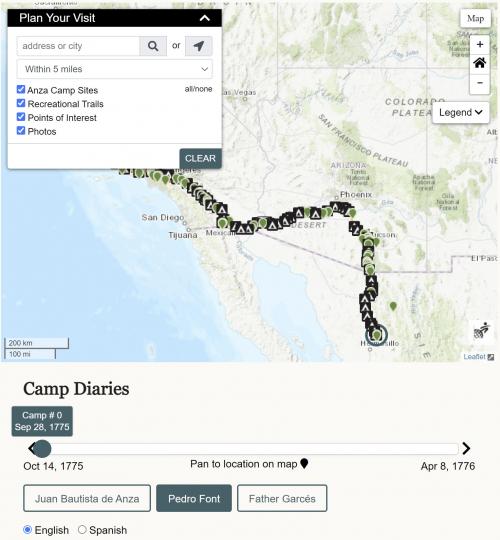Switch to Father Garcés diary
The width and height of the screenshot is (500, 540).
coord(282,498)
